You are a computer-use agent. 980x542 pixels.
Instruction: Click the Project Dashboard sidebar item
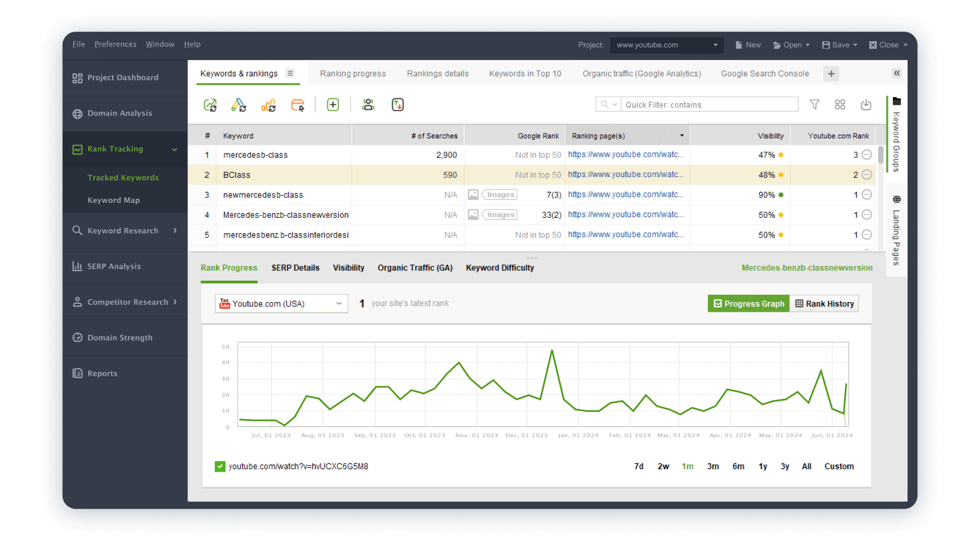pyautogui.click(x=124, y=78)
